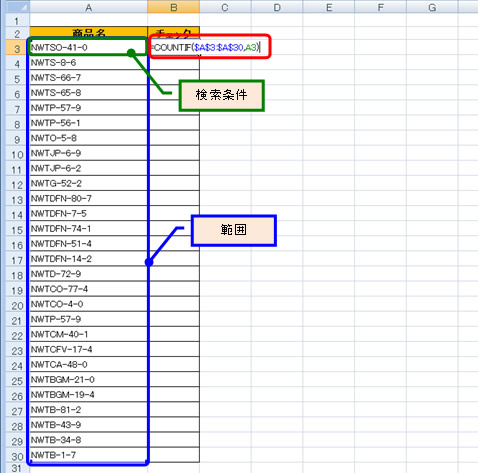This screenshot has width=478, height=473.
Task: Select row 3 header
Action: coord(17,48)
